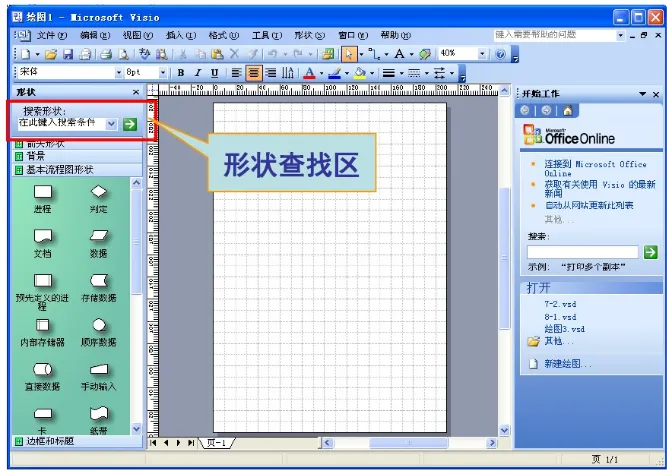Toggle Underline formatting
667x470 pixels.
coord(215,73)
